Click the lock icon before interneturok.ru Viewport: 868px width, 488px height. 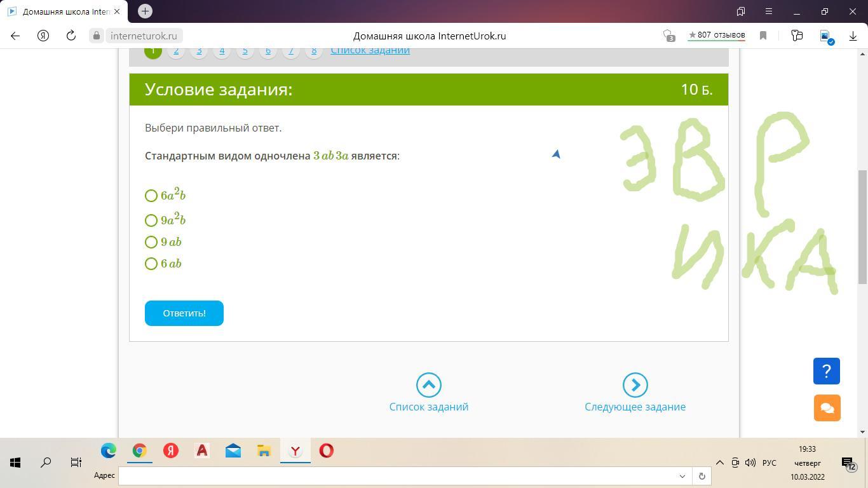pyautogui.click(x=97, y=36)
